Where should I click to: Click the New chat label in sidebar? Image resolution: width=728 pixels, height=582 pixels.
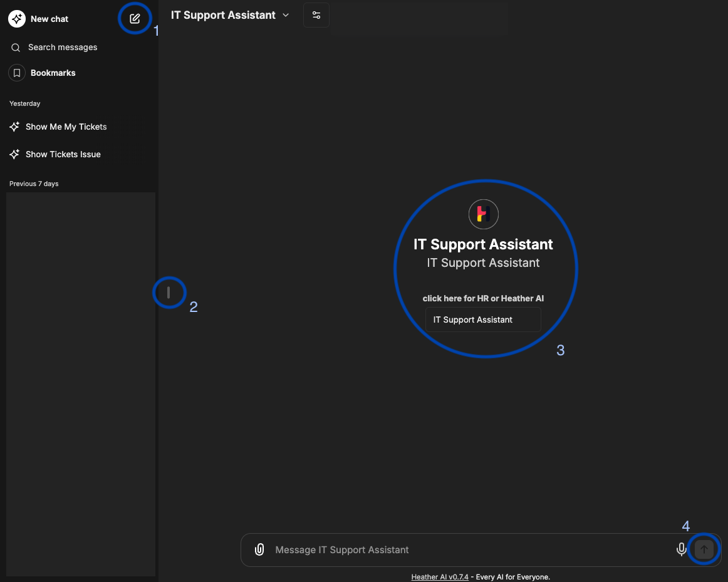[x=49, y=19]
